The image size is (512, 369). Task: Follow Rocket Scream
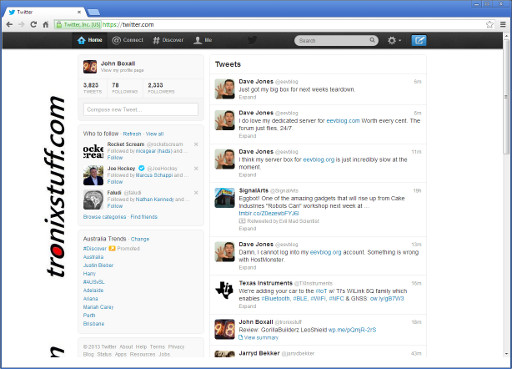pyautogui.click(x=115, y=158)
